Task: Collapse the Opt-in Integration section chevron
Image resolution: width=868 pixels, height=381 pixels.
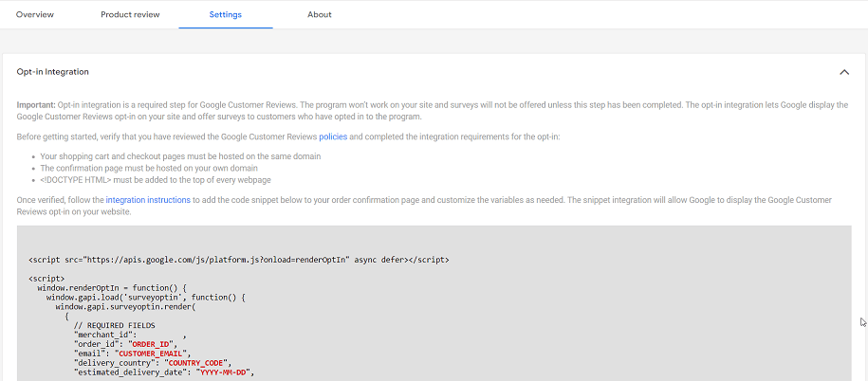Action: [843, 72]
